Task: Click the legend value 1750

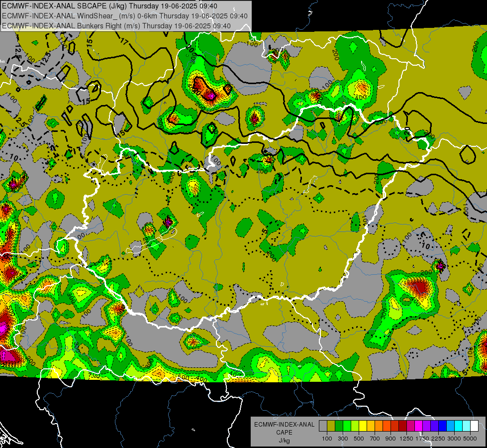Action: 422,439
